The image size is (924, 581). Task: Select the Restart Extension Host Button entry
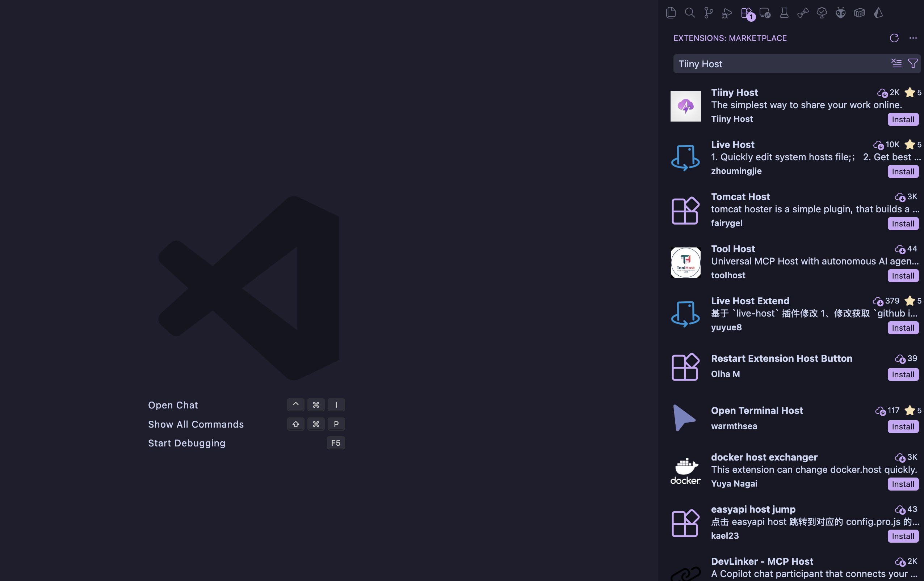[781, 358]
